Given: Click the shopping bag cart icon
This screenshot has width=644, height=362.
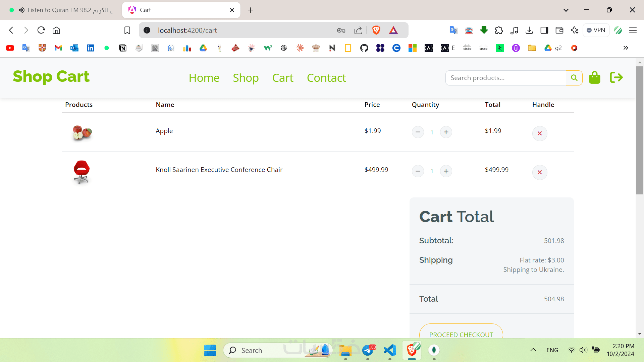Looking at the screenshot, I should coord(594,78).
